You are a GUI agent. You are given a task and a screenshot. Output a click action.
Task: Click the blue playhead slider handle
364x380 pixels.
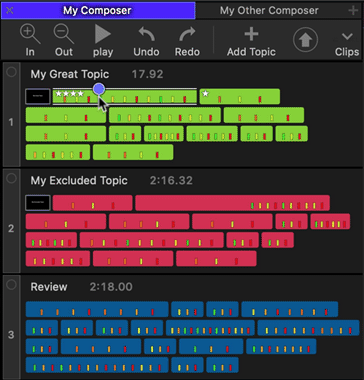[99, 89]
